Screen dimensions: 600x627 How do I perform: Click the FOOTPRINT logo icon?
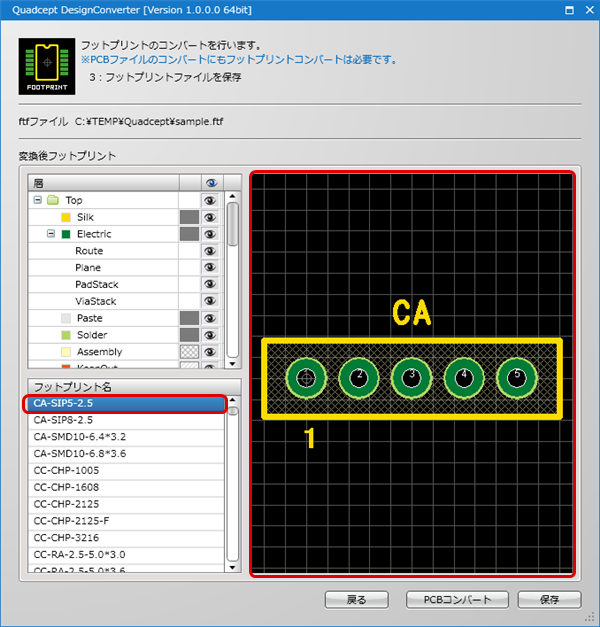pyautogui.click(x=47, y=66)
